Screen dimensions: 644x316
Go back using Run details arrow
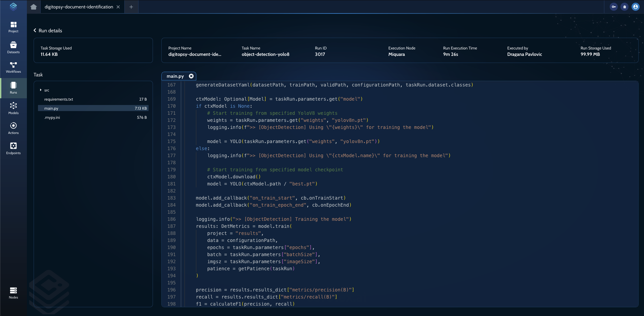coord(35,31)
